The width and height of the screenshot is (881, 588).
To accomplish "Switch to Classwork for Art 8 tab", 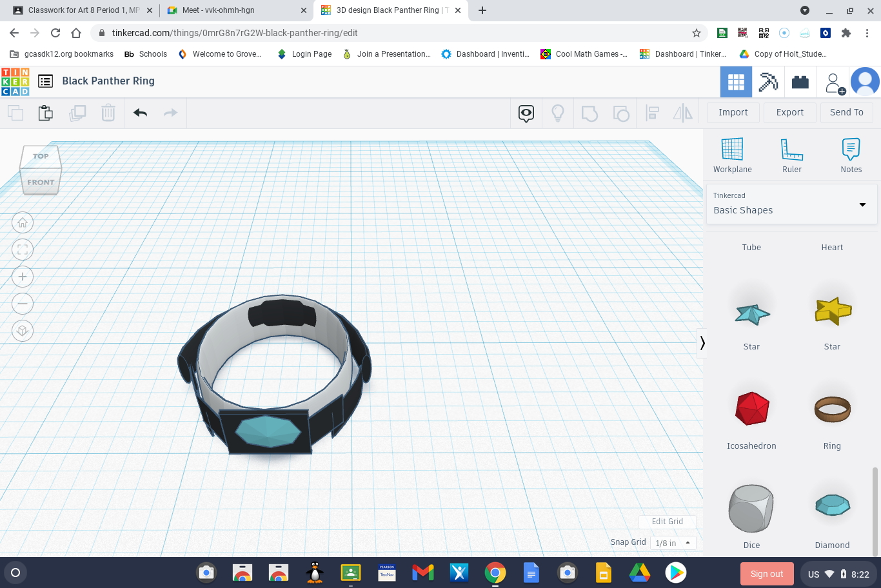I will pyautogui.click(x=84, y=10).
